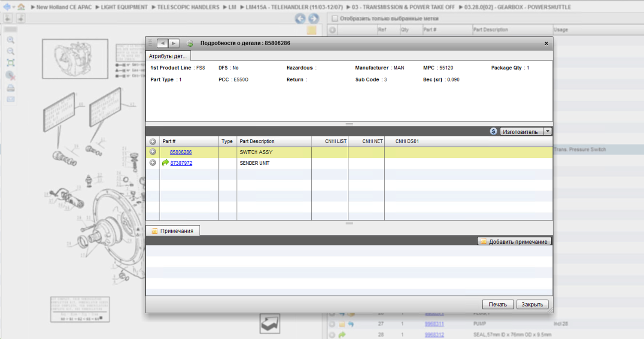Close the part details dialog with X

click(546, 43)
